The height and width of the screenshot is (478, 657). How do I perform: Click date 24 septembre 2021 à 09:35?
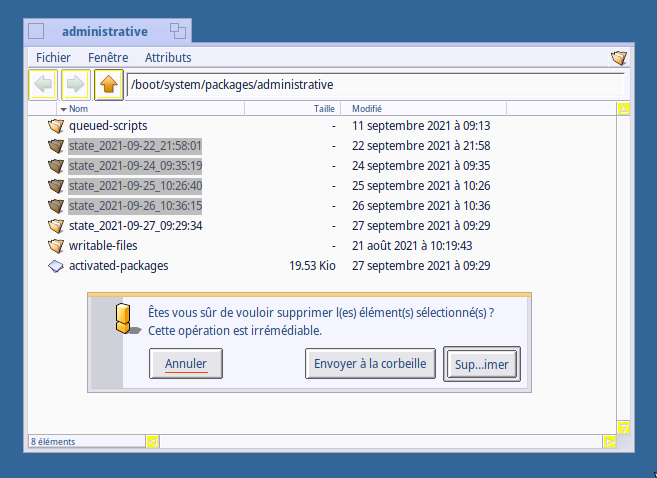(421, 166)
